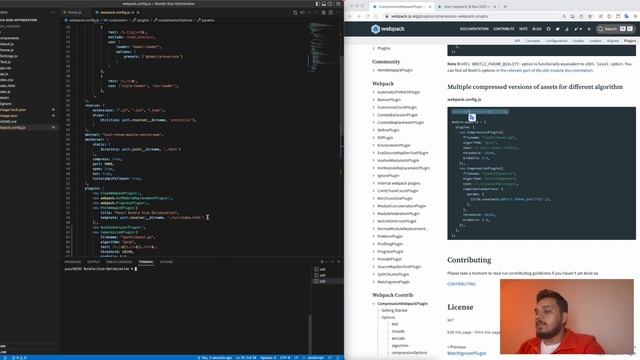Click the notifications bell in the status bar
Viewport: 640px width, 360px height.
coord(338,358)
